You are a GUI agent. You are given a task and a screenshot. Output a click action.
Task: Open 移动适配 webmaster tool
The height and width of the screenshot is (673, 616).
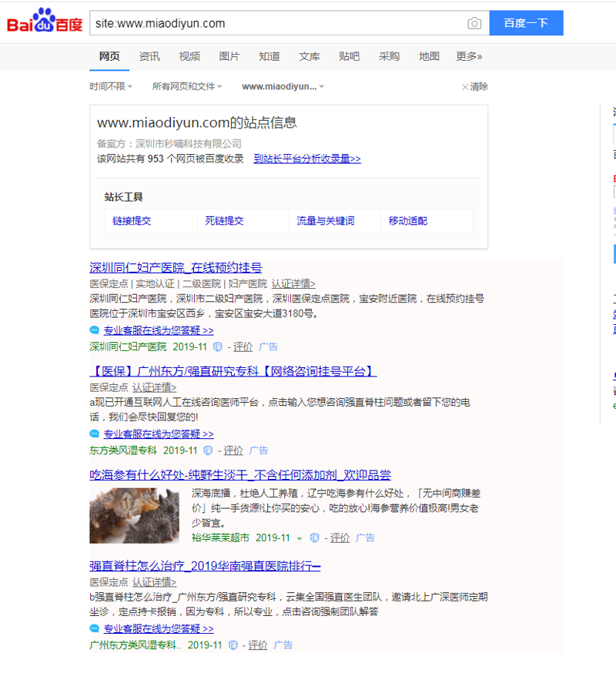(408, 221)
